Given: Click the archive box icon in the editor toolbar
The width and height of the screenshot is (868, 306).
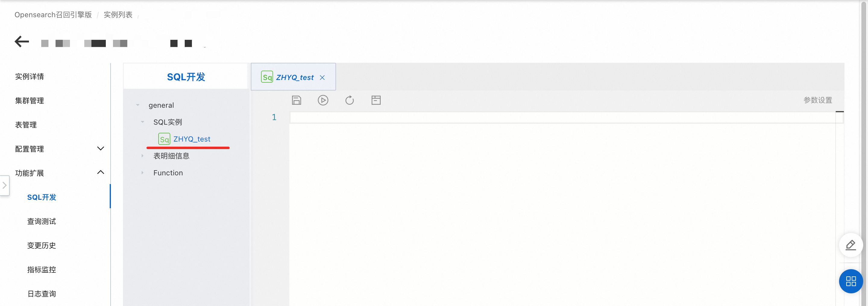Looking at the screenshot, I should coord(376,100).
